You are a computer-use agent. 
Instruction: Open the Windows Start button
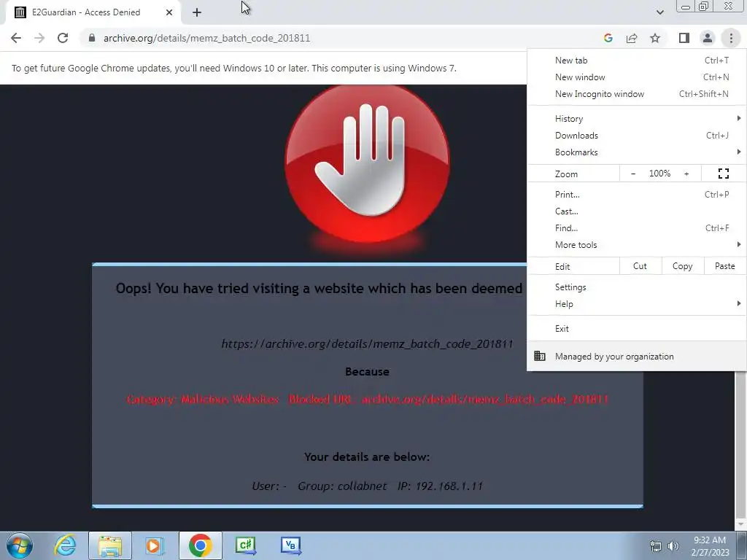(19, 545)
